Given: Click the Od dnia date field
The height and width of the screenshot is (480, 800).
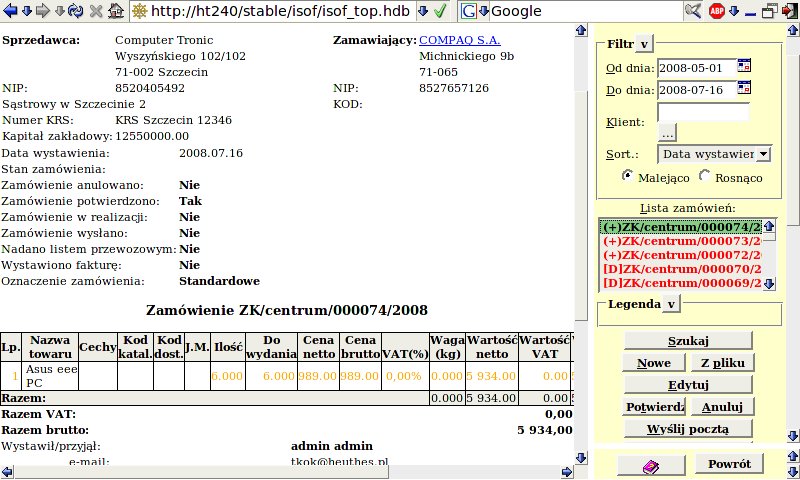Looking at the screenshot, I should 696,68.
